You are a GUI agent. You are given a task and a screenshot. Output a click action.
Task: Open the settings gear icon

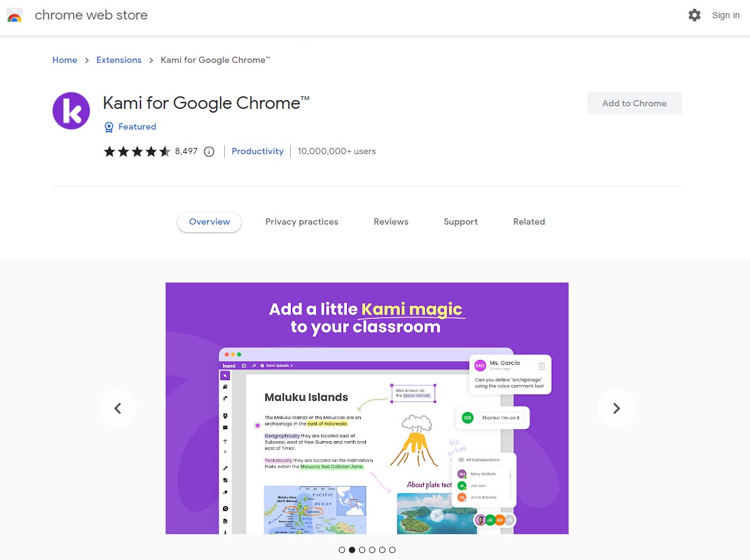tap(694, 15)
